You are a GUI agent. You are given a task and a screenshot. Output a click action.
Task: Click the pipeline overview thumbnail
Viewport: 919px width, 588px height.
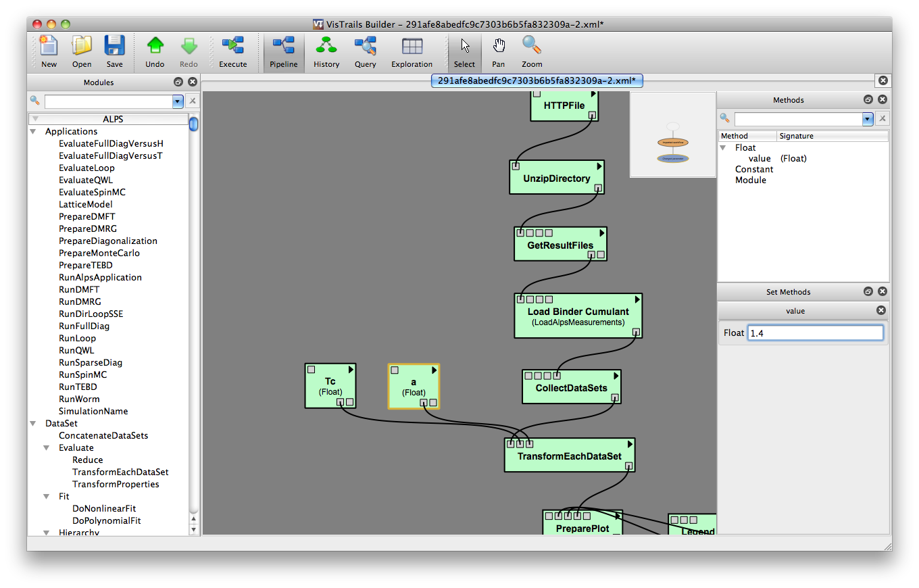[672, 135]
